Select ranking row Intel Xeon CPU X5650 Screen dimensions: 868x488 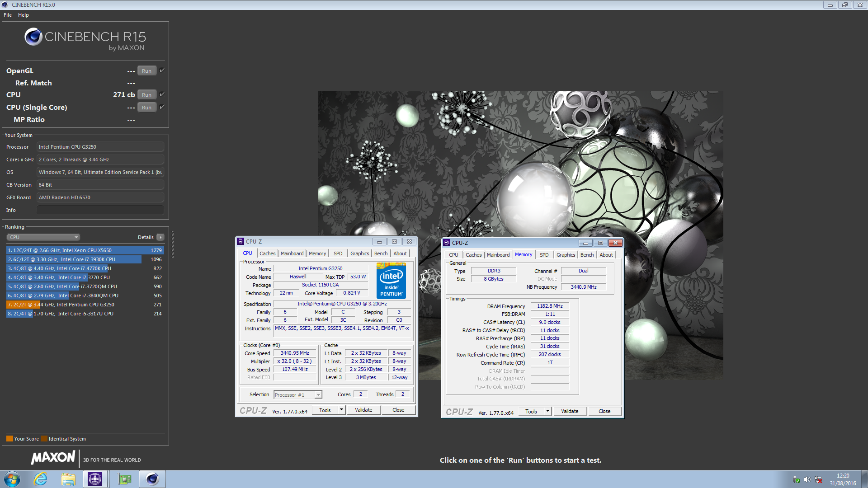click(85, 250)
